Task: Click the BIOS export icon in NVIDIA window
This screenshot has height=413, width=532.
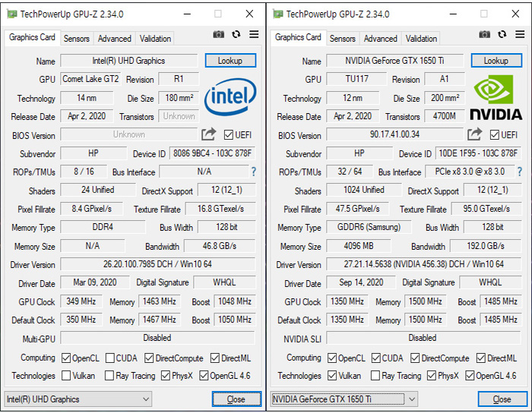Action: pos(475,134)
